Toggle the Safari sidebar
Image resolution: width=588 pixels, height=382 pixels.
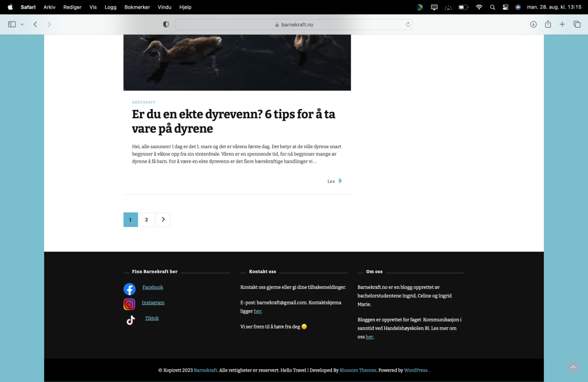pyautogui.click(x=11, y=24)
